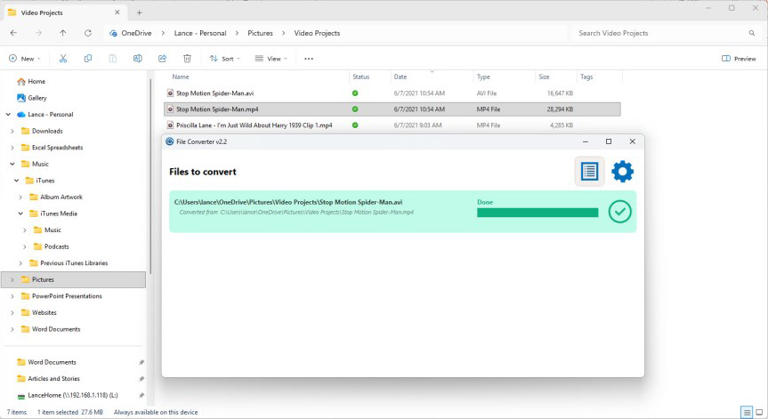
Task: Click the converted Spider-Man.avi job row
Action: [x=403, y=211]
